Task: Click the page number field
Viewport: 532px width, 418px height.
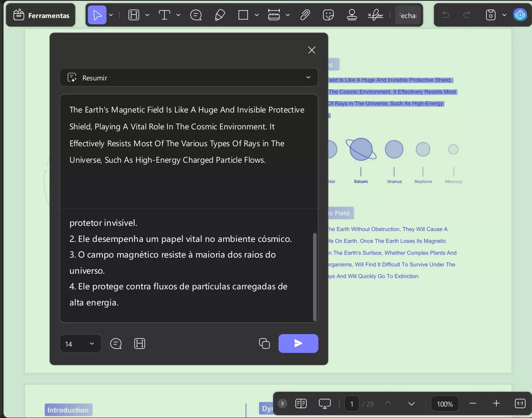Action: tap(352, 404)
